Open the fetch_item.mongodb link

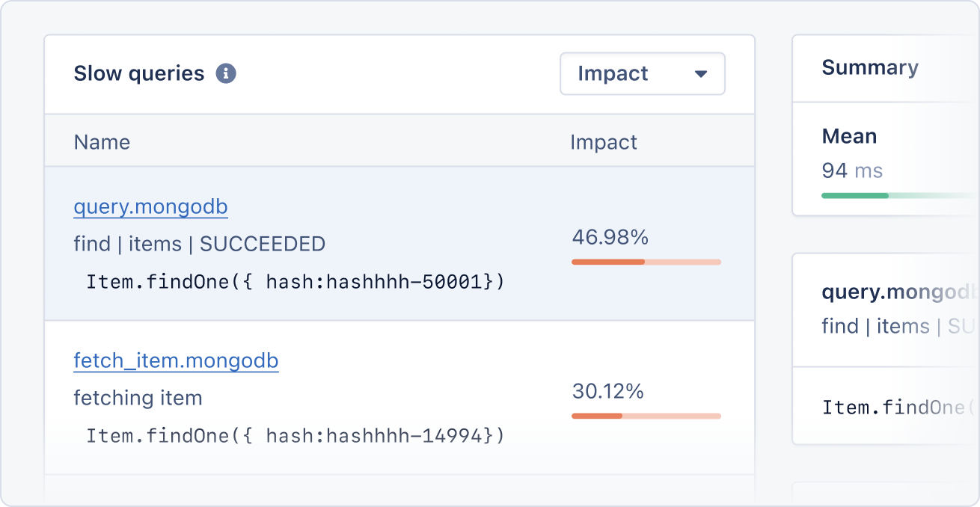176,361
